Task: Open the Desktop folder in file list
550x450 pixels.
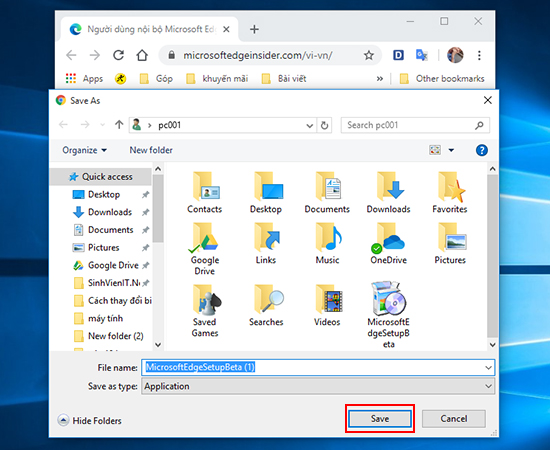Action: point(266,193)
